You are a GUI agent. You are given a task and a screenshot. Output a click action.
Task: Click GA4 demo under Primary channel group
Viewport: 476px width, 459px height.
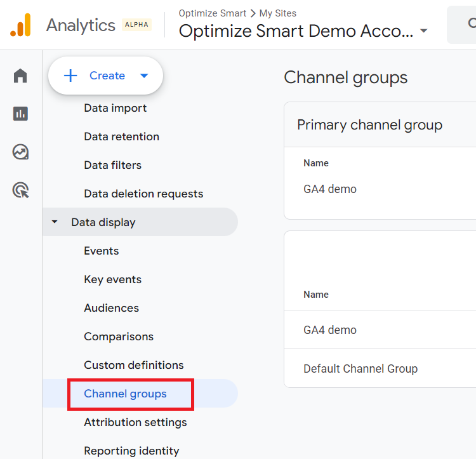(x=329, y=189)
